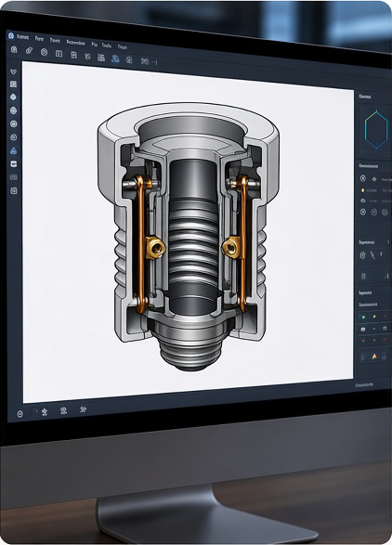Image resolution: width=392 pixels, height=545 pixels.
Task: Click the circled dot icon in bottom bar
Action: pos(20,413)
